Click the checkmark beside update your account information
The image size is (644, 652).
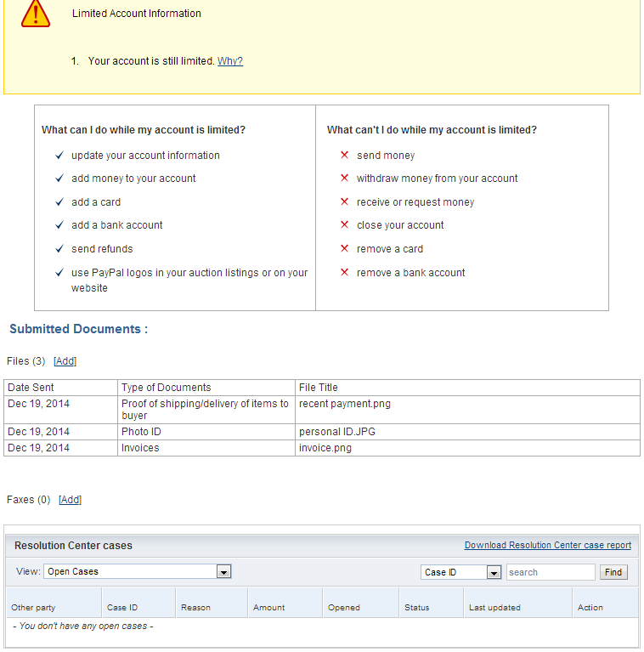(59, 156)
